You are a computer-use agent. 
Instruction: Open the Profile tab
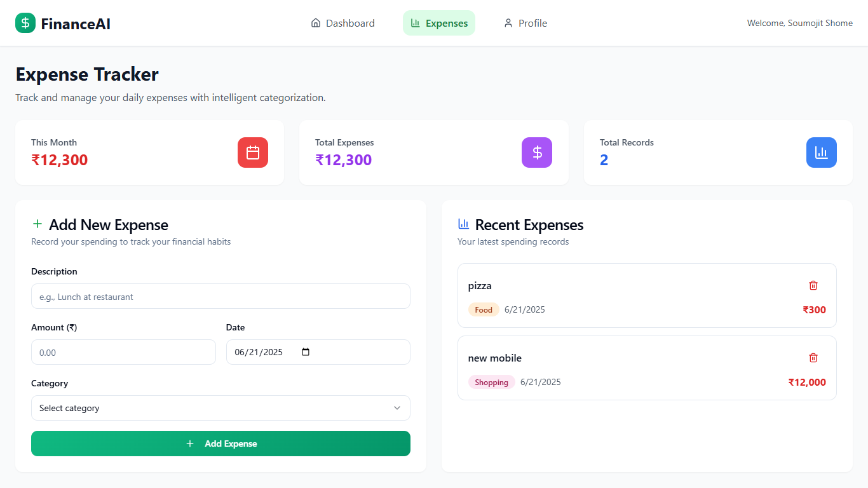(x=526, y=23)
